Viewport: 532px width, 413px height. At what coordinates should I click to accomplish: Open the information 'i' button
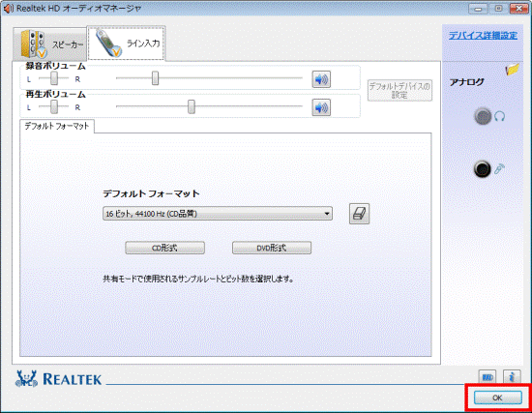pos(512,376)
